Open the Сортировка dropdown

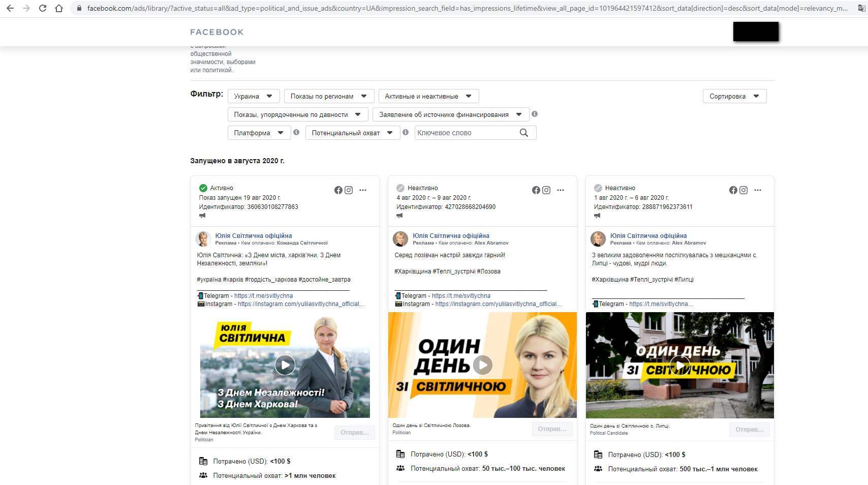[734, 96]
